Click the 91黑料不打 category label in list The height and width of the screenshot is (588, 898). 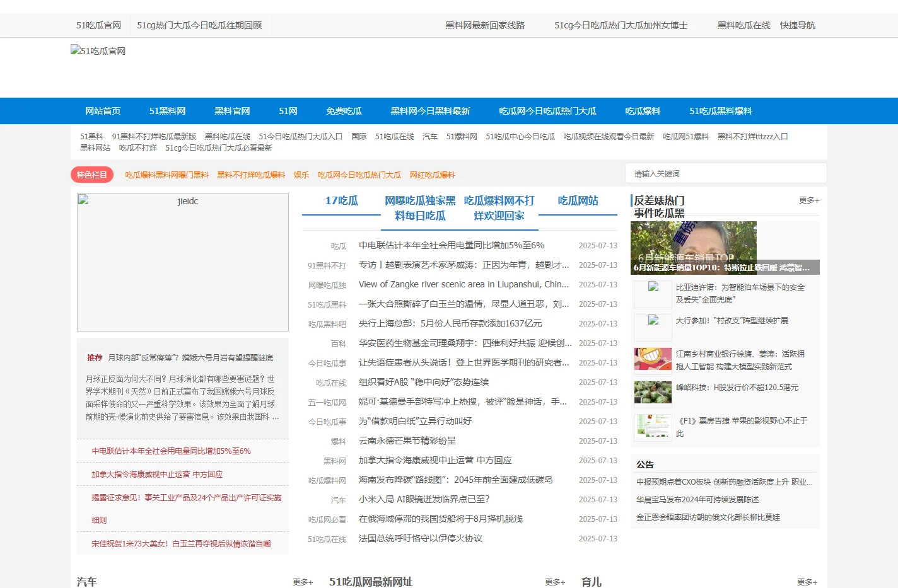[327, 266]
